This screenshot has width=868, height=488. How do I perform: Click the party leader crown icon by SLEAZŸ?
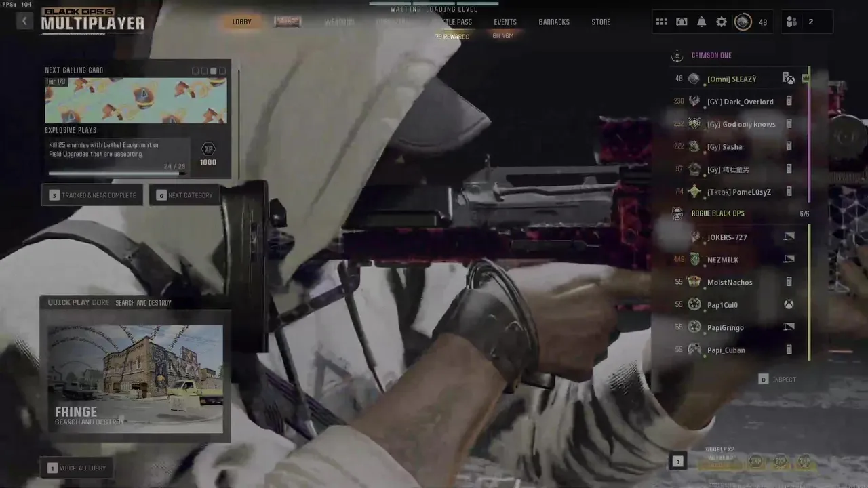pyautogui.click(x=806, y=79)
